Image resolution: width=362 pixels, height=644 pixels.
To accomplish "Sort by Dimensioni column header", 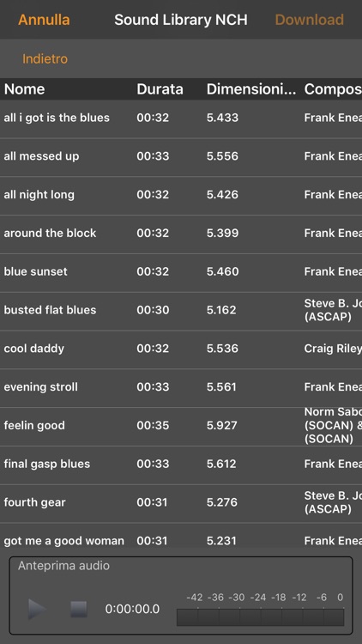I will coord(250,89).
